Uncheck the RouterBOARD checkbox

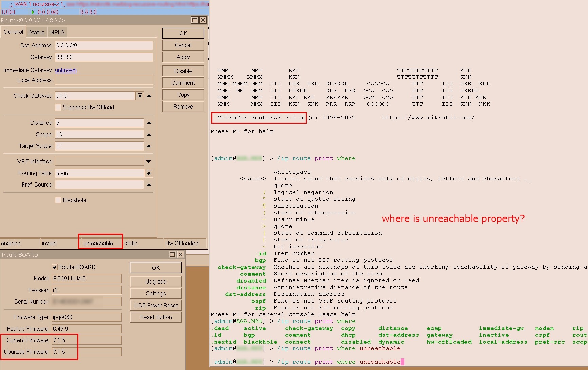pos(55,267)
